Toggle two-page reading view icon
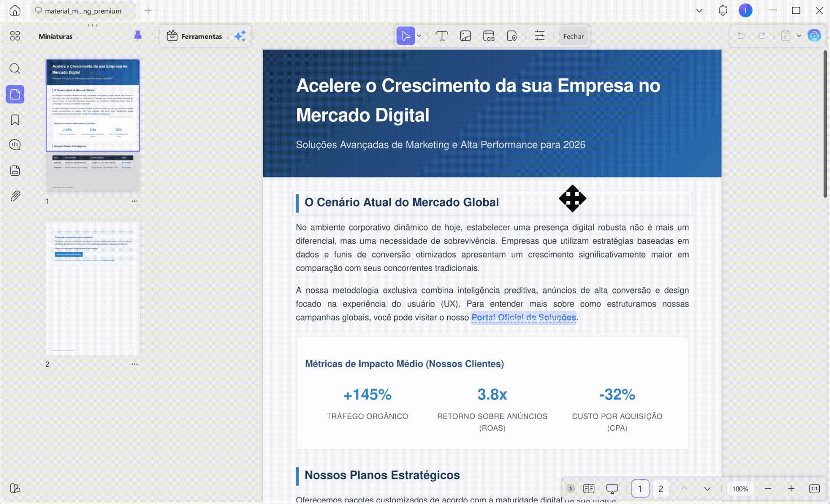 (589, 488)
